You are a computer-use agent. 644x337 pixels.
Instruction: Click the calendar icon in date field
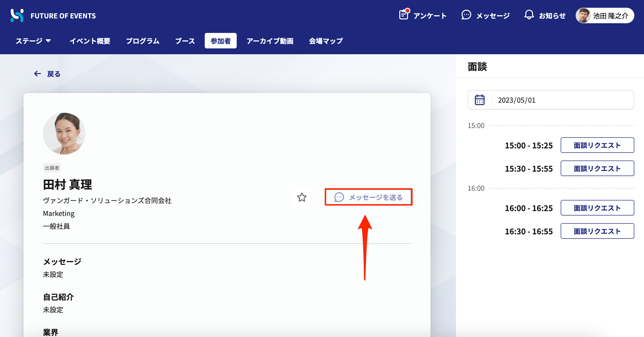tap(479, 100)
